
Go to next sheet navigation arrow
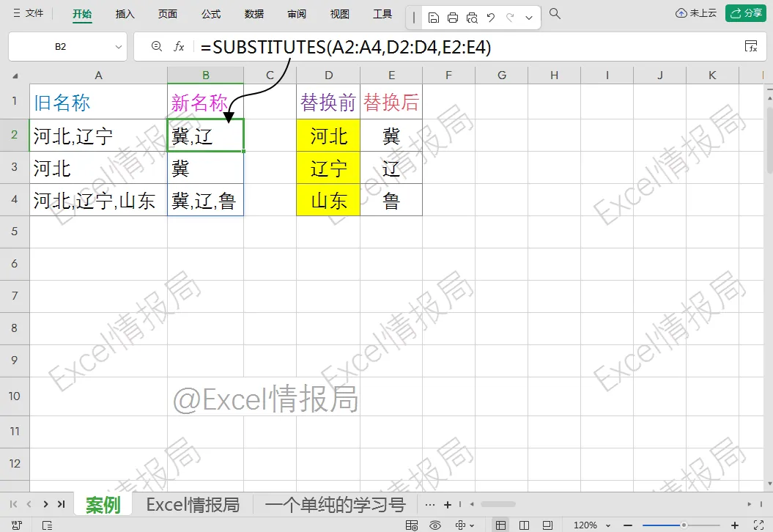point(45,504)
